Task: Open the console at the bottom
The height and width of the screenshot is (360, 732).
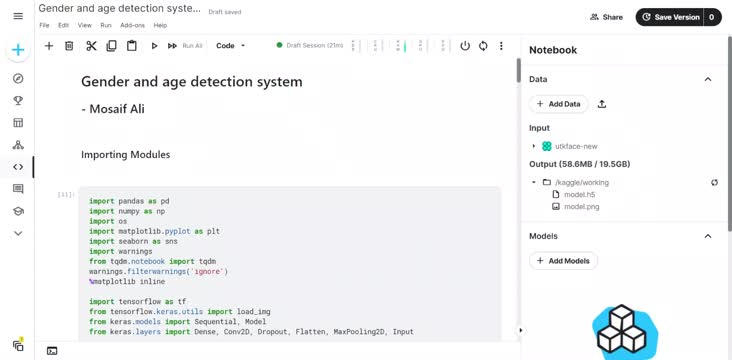Action: 52,351
